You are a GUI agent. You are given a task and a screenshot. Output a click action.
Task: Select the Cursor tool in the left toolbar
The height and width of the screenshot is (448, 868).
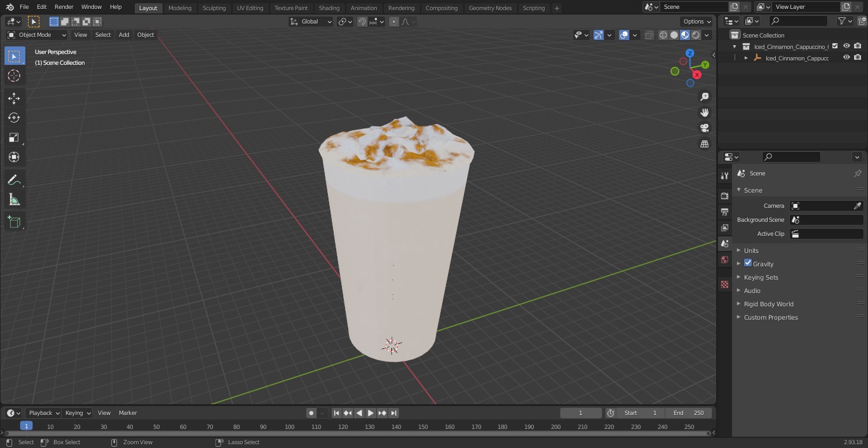tap(14, 76)
